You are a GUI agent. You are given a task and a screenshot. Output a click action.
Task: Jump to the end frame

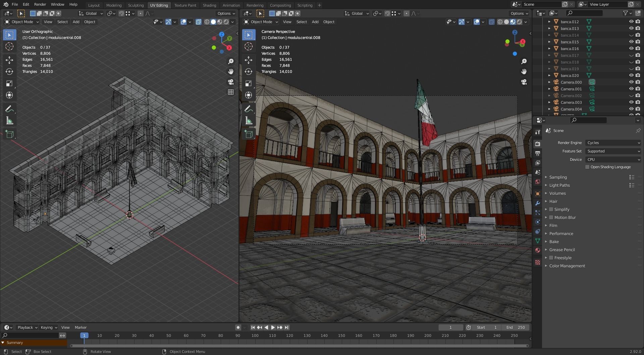(x=286, y=327)
